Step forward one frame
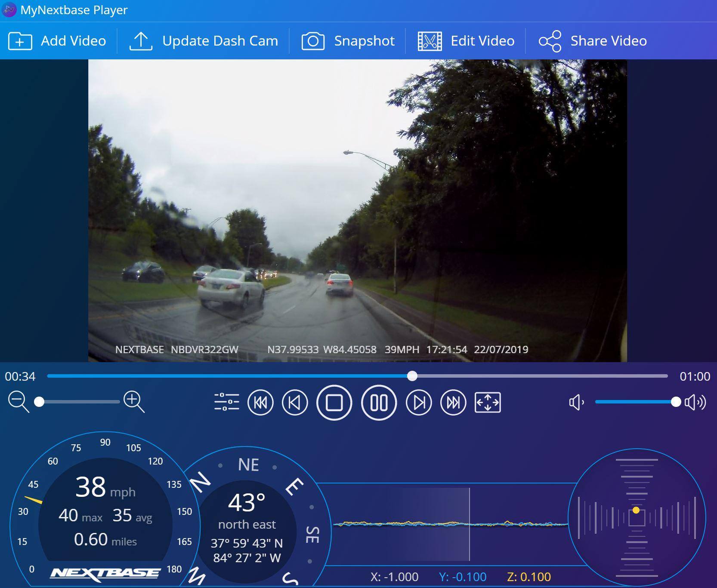Image resolution: width=717 pixels, height=588 pixels. pyautogui.click(x=419, y=403)
